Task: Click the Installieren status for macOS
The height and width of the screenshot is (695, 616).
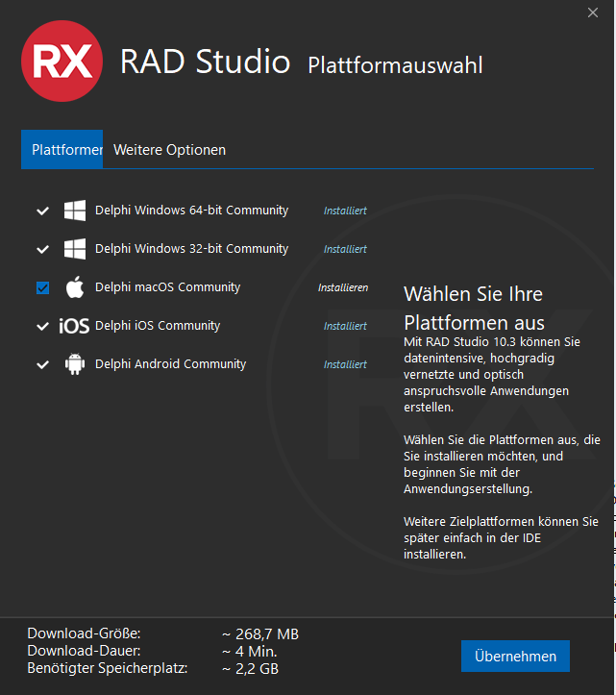Action: point(343,287)
